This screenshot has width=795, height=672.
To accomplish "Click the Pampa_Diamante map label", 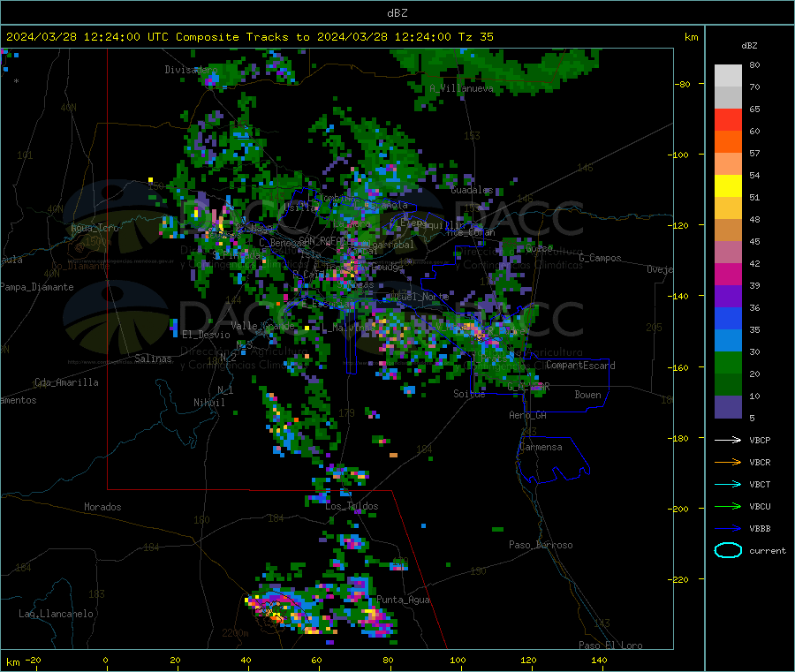I will [x=37, y=287].
